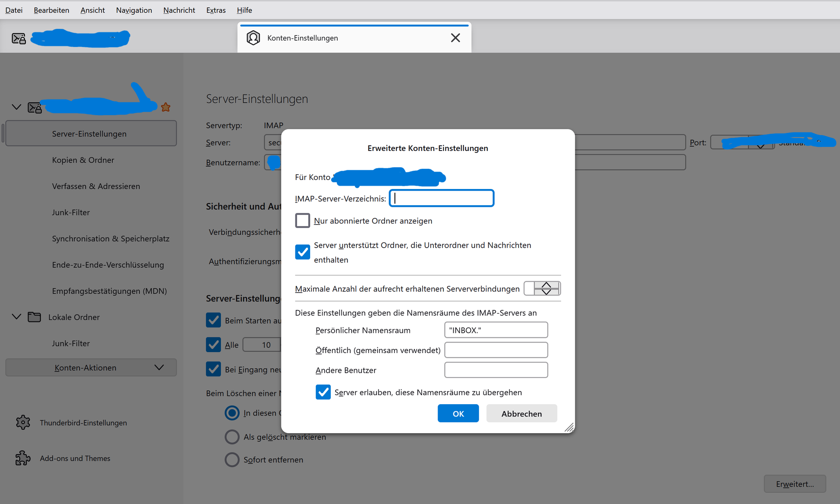Click the mail account envelope icon in tab bar
The width and height of the screenshot is (840, 504).
tap(18, 38)
